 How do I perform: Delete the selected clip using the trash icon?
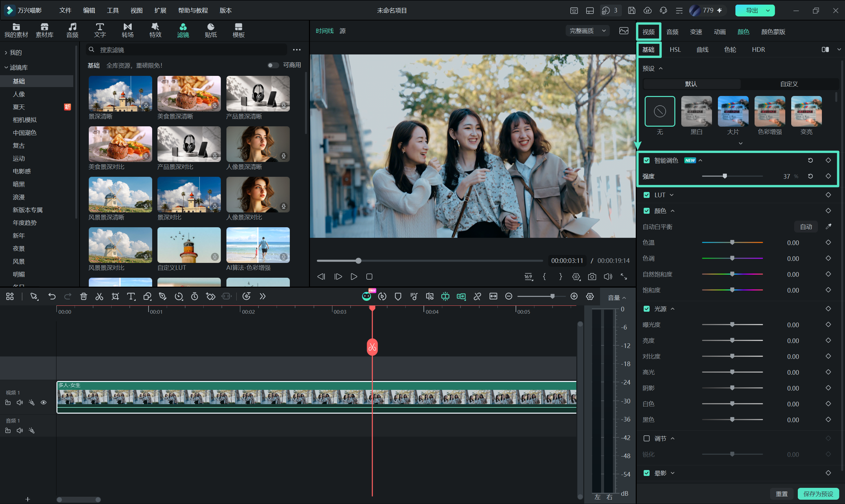coord(84,297)
